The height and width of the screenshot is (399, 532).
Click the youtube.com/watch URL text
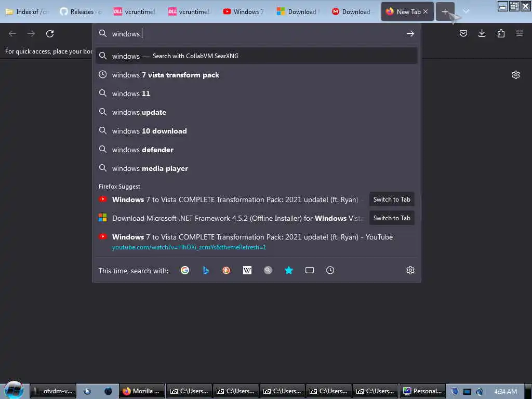coord(189,247)
